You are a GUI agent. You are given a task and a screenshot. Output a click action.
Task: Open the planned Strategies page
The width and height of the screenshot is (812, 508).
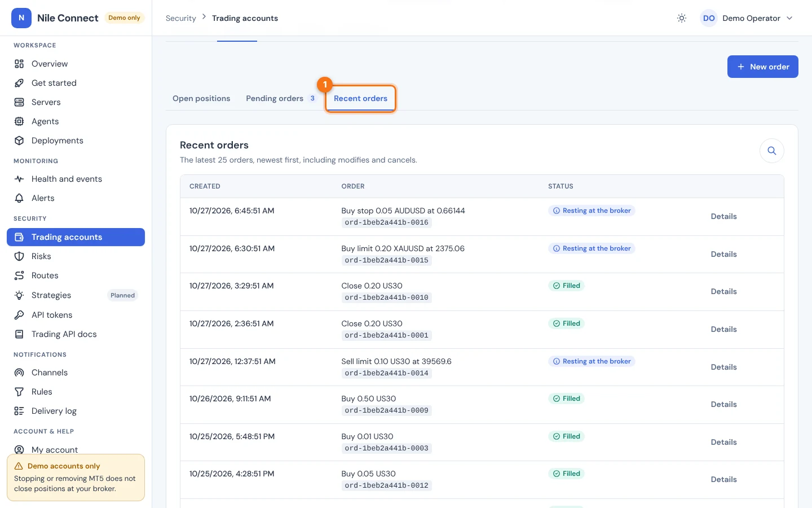click(x=76, y=295)
